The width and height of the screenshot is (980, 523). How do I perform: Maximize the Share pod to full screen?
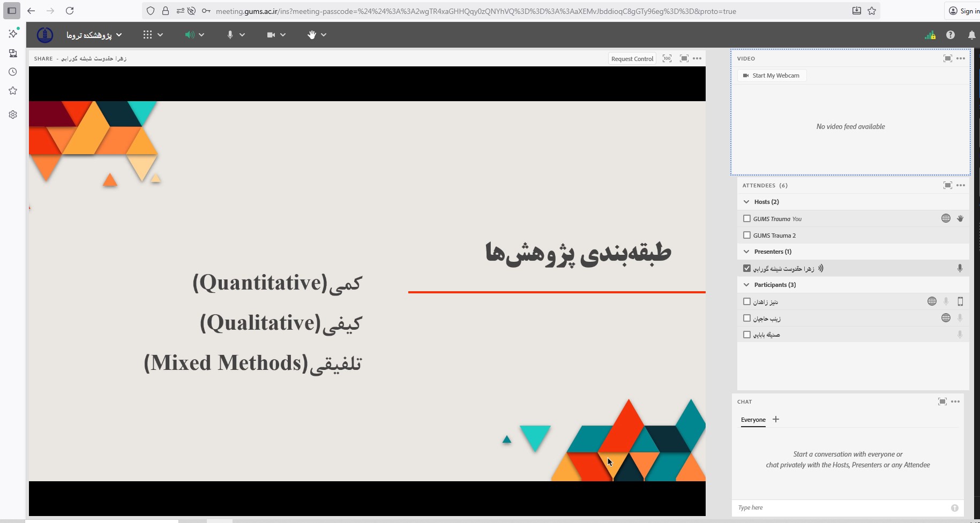click(x=684, y=58)
